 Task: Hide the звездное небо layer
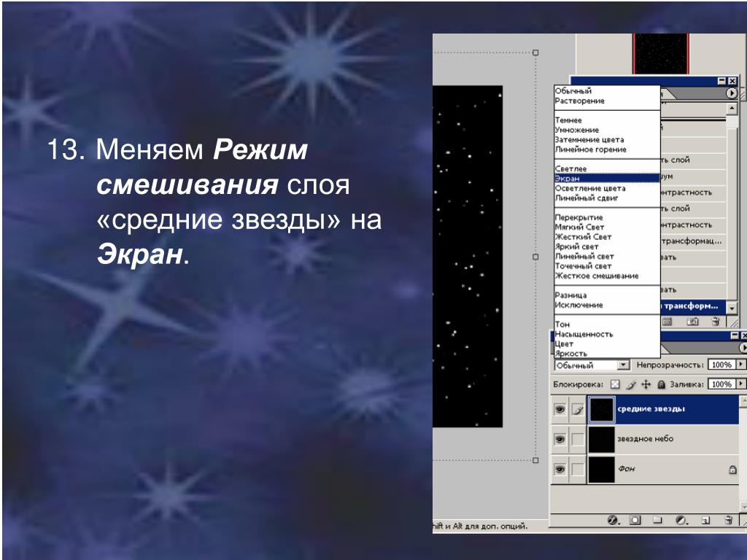click(560, 439)
